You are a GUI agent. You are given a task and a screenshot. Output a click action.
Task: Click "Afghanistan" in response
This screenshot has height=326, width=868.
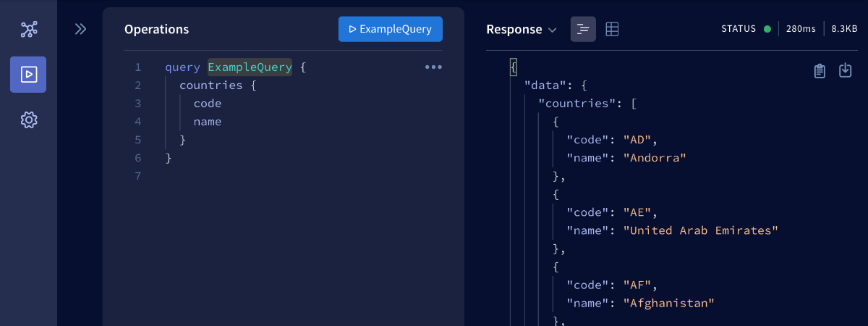(669, 303)
